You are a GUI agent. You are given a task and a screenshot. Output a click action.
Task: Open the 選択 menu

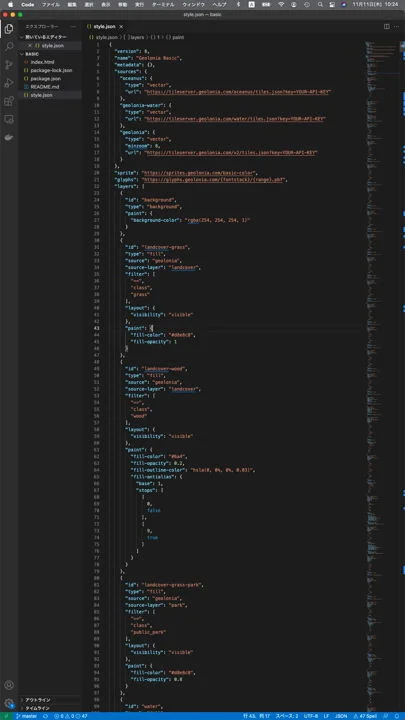tap(89, 4)
